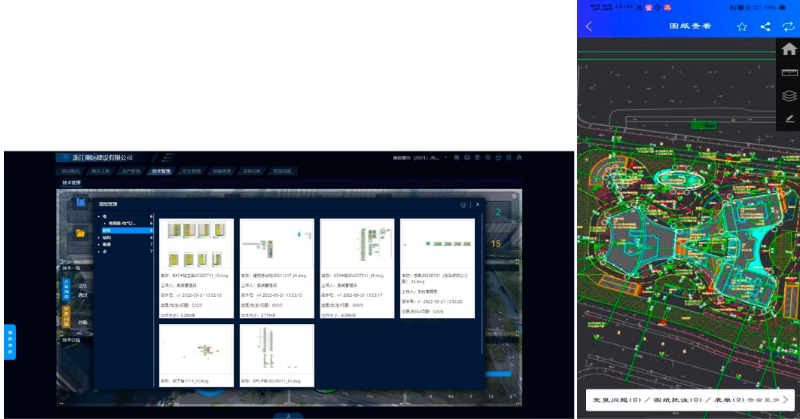Image resolution: width=800 pixels, height=419 pixels.
Task: Favorite the drawing with the star icon
Action: click(742, 27)
